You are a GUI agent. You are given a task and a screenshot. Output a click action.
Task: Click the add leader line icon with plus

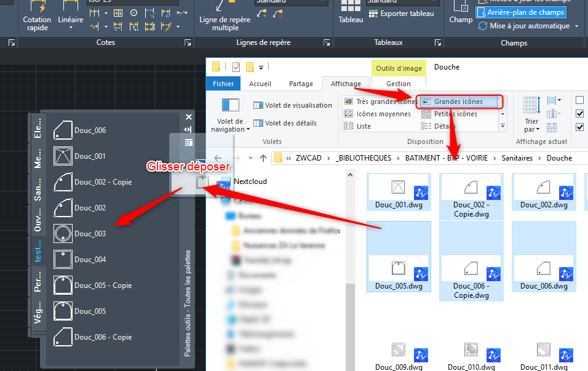pos(262,14)
